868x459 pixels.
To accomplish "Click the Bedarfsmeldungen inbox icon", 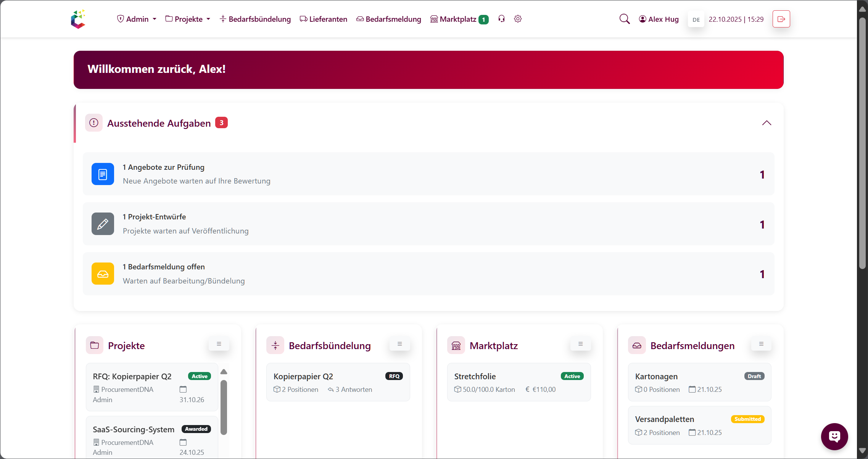I will 636,345.
